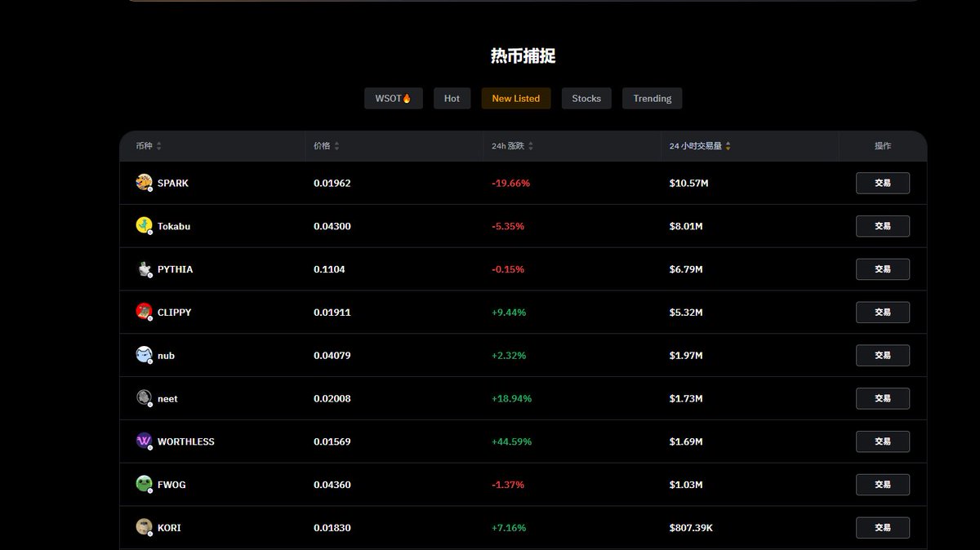Image resolution: width=980 pixels, height=550 pixels.
Task: Click the price 0.01911
Action: [x=332, y=313]
